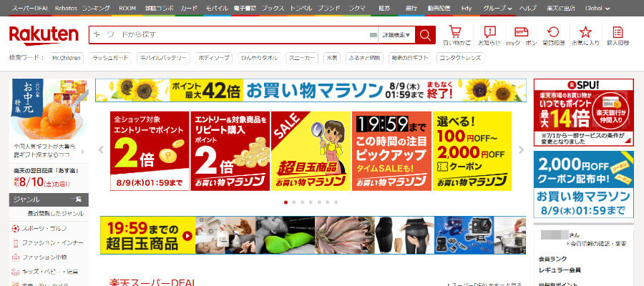Click the 一覧 link in ジャンル header
Image resolution: width=644 pixels, height=286 pixels.
75,199
